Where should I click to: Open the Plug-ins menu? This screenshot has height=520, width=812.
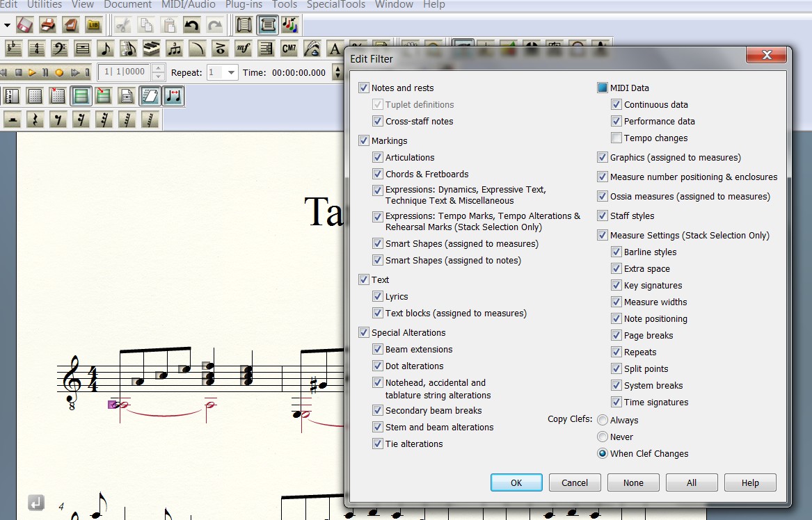(x=244, y=5)
